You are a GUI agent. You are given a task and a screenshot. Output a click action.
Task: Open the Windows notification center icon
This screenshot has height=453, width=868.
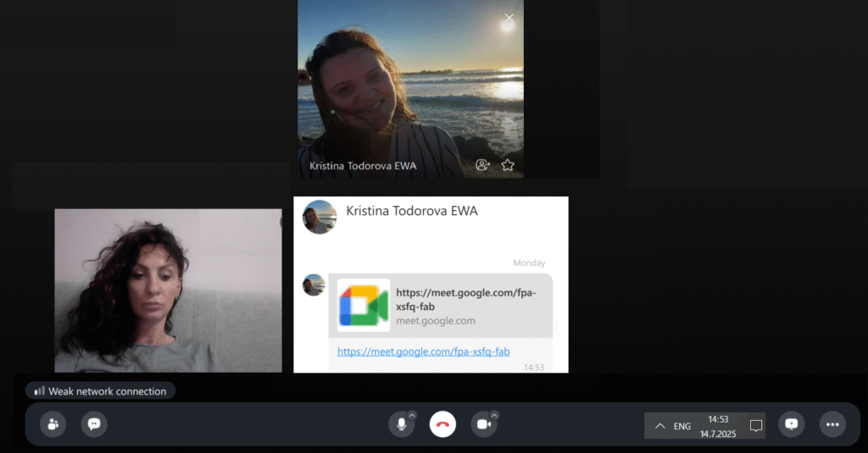755,426
